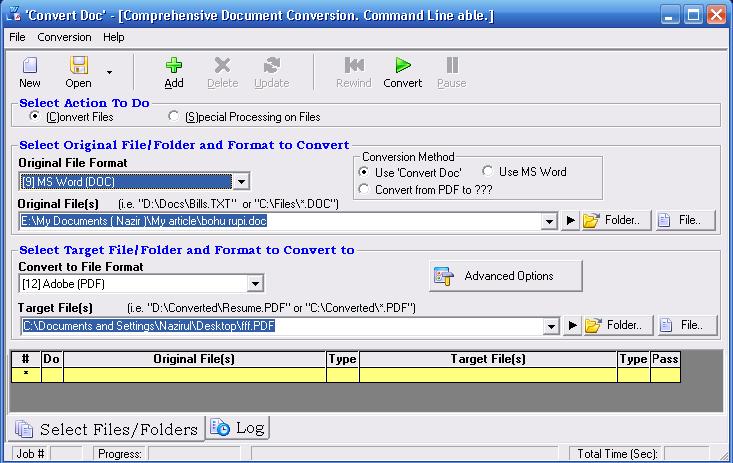Select Use 'Convert Doc' method
Image resolution: width=733 pixels, height=463 pixels.
[x=363, y=172]
